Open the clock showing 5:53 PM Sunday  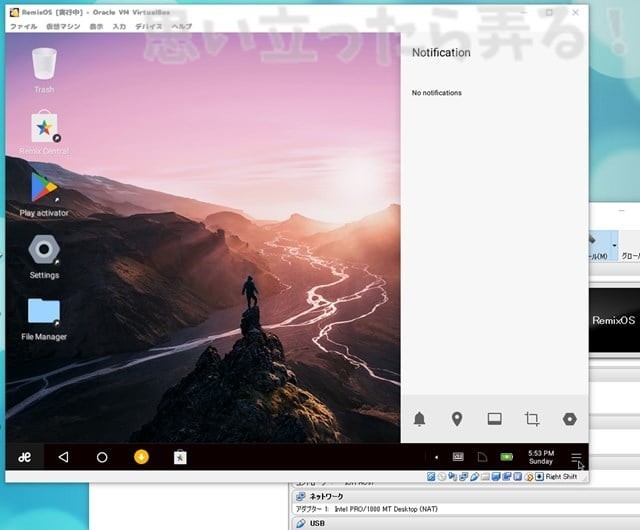click(541, 457)
